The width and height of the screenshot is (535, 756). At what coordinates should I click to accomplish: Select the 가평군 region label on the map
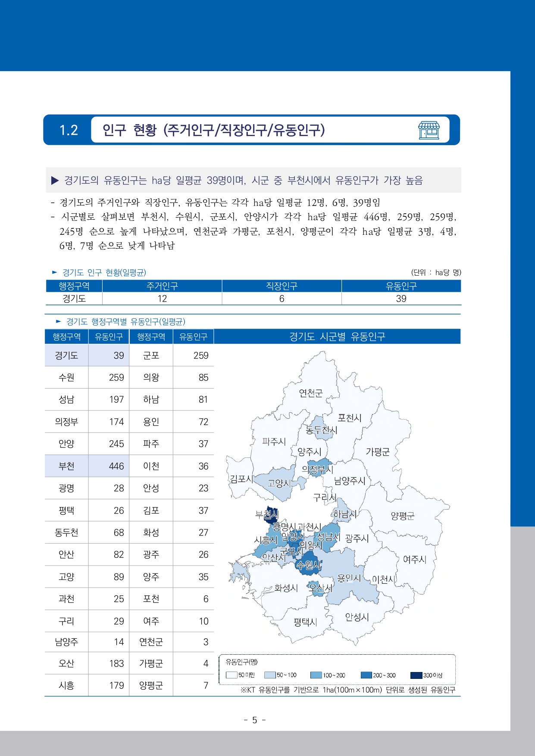point(378,451)
